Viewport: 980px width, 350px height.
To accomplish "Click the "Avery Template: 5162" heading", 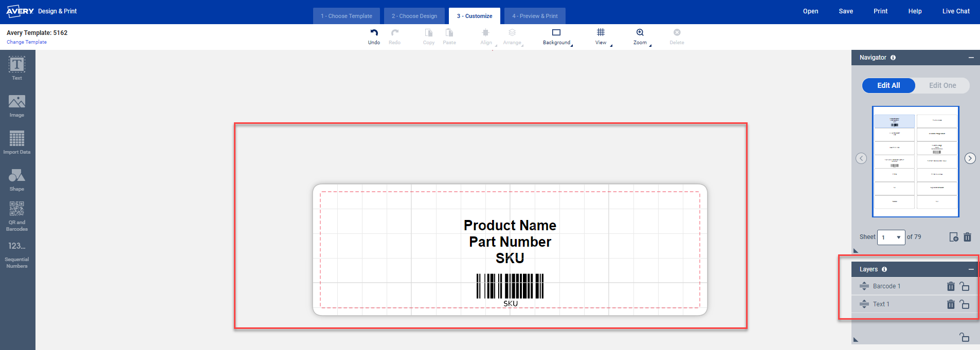I will click(x=37, y=33).
